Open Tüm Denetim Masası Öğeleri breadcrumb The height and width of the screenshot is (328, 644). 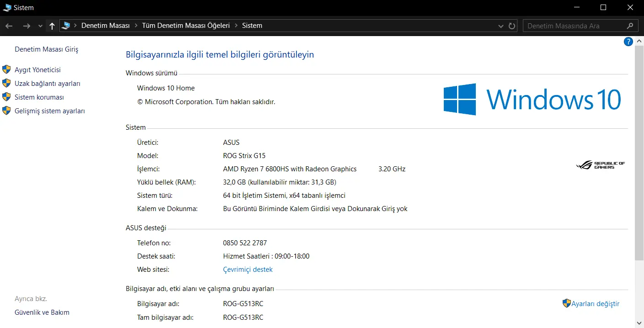point(186,26)
